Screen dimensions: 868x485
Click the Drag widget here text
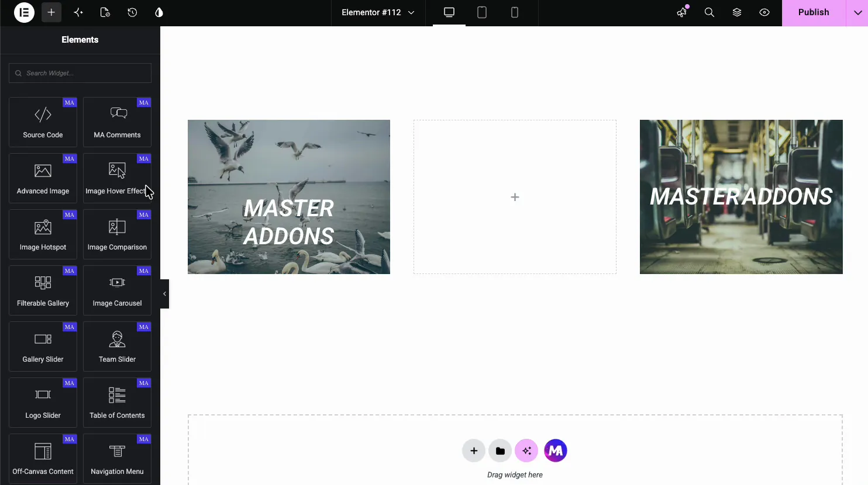[515, 474]
